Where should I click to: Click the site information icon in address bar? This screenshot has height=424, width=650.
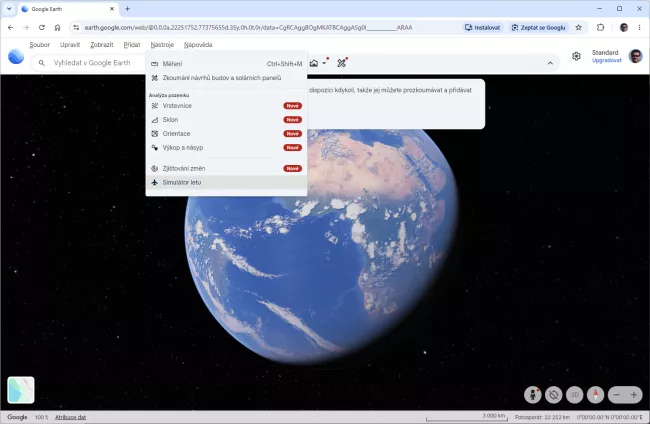[x=76, y=27]
